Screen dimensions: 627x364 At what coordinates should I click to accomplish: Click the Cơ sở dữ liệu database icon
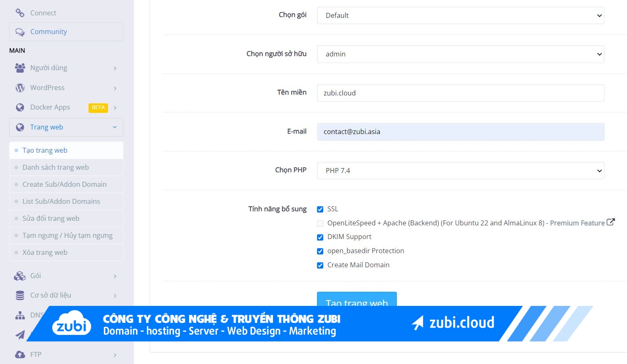(x=20, y=296)
